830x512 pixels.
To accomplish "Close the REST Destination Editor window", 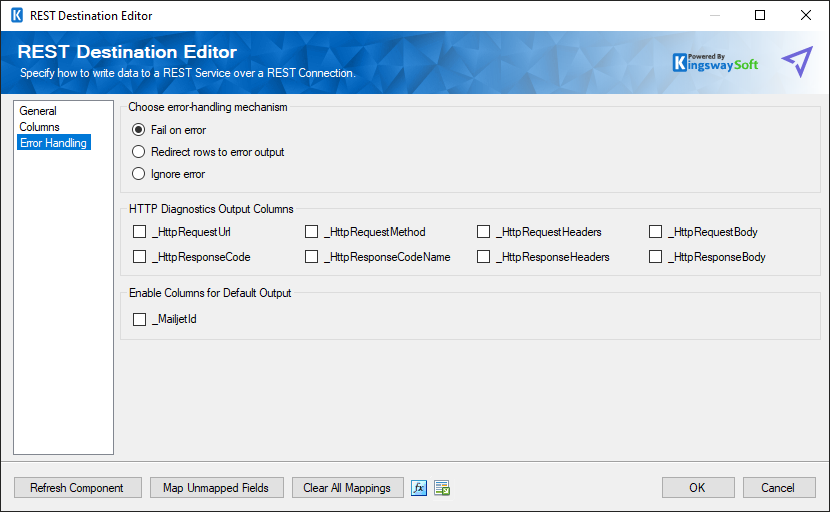I will click(806, 15).
